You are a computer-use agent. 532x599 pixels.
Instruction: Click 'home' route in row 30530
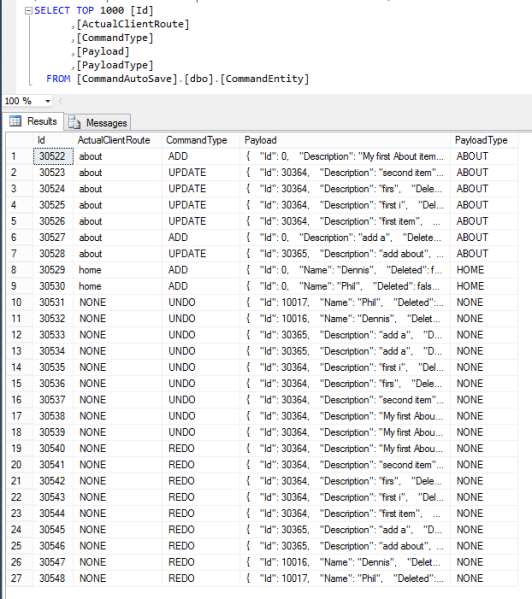click(x=118, y=286)
